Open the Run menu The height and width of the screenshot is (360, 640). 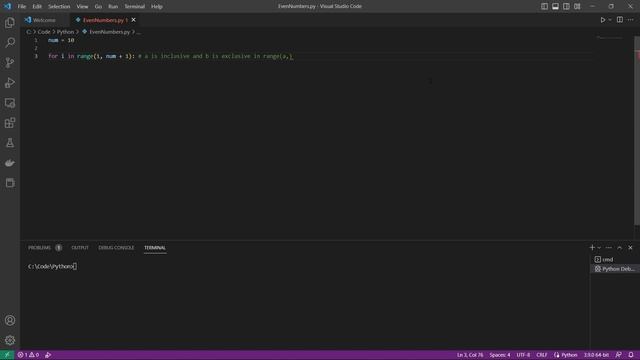tap(113, 7)
